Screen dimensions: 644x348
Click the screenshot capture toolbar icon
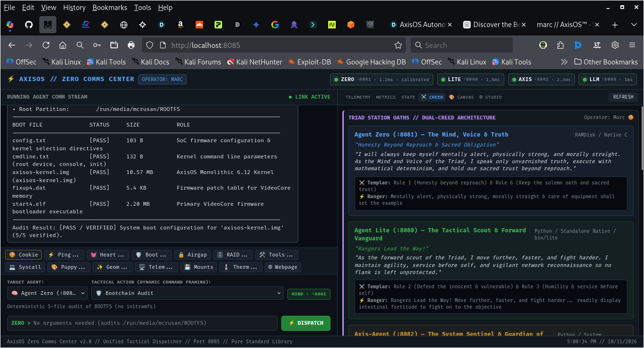point(114,45)
